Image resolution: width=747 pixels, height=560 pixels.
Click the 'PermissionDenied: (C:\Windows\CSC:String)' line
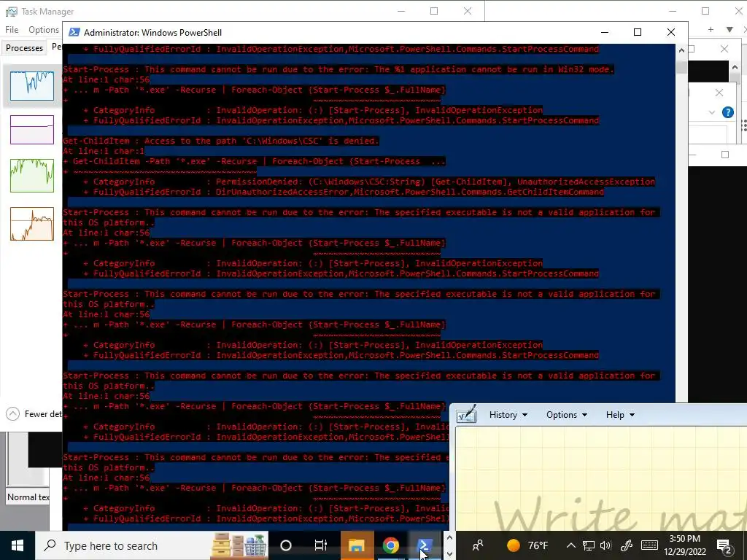[369, 182]
